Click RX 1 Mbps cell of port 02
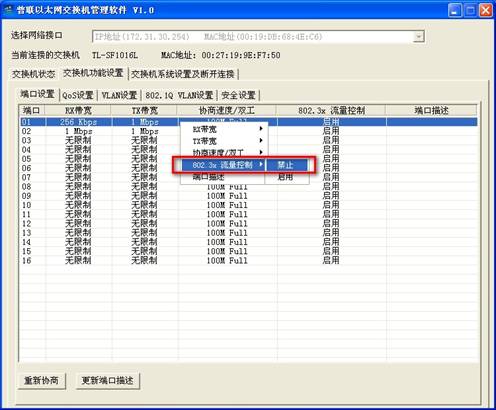The image size is (496, 410). pos(79,131)
